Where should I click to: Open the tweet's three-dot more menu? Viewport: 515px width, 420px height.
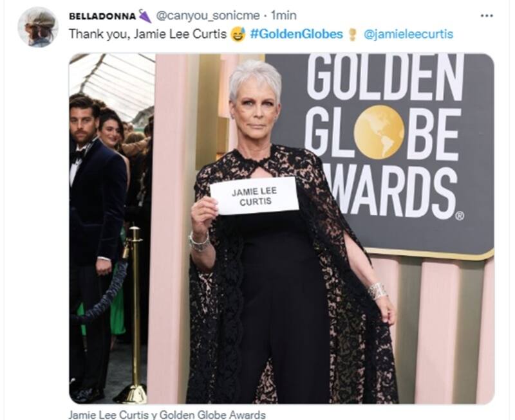tap(487, 15)
